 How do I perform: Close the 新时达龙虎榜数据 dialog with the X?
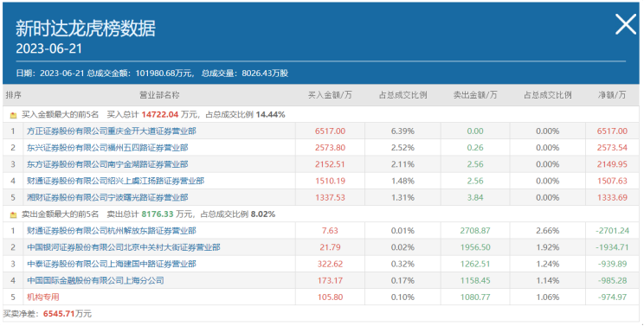[626, 24]
